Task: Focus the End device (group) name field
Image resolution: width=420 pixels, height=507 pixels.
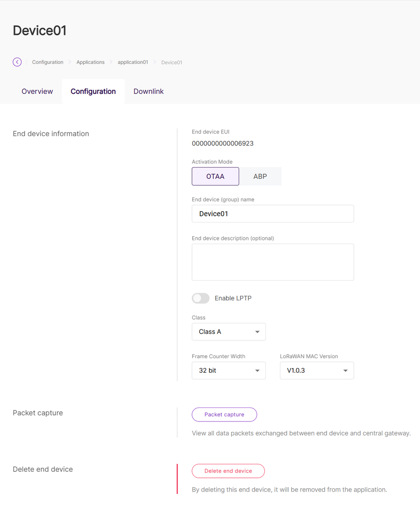Action: pyautogui.click(x=273, y=214)
